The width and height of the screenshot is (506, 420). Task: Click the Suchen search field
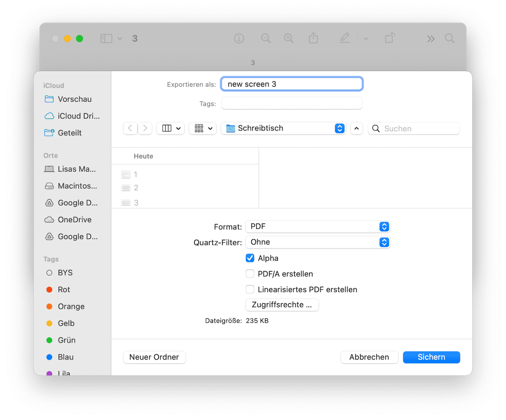tap(414, 129)
